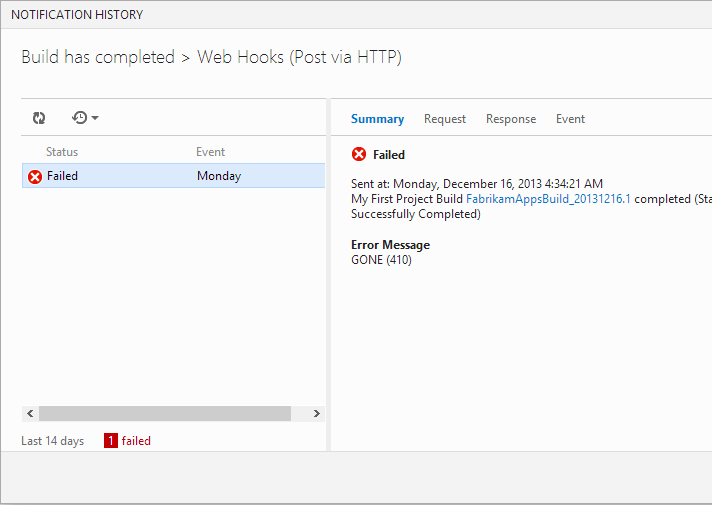This screenshot has width=712, height=505.
Task: Click the red failed icon in the list row
Action: (35, 177)
